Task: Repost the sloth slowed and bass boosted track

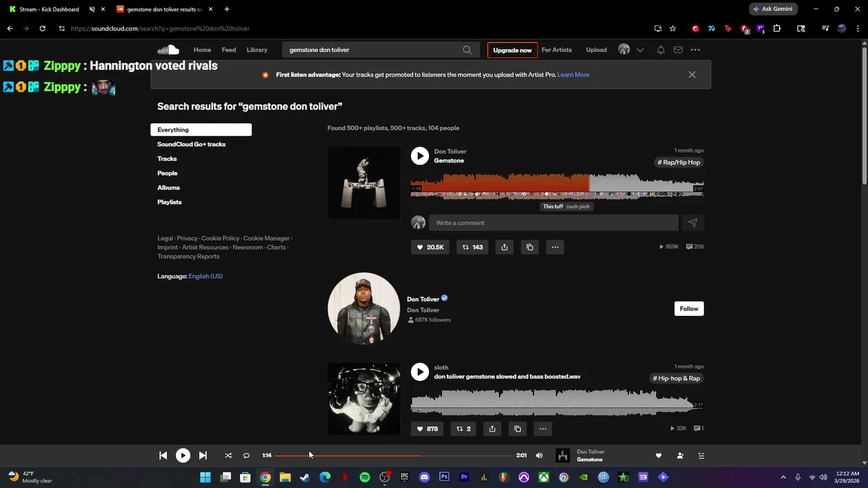Action: 464,428
